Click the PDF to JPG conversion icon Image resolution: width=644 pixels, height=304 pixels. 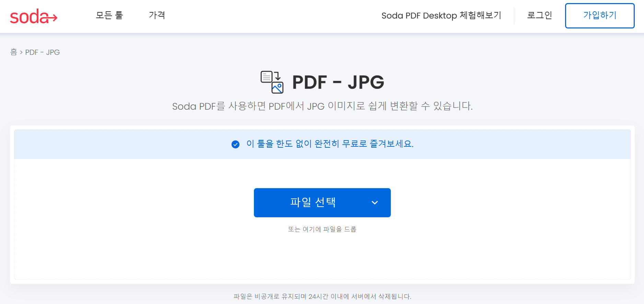[272, 82]
